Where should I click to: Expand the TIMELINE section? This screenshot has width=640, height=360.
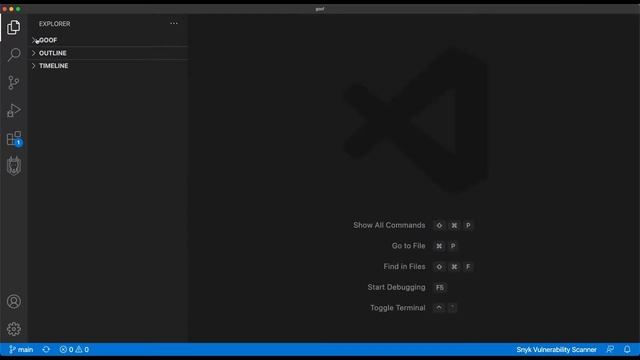(108, 66)
